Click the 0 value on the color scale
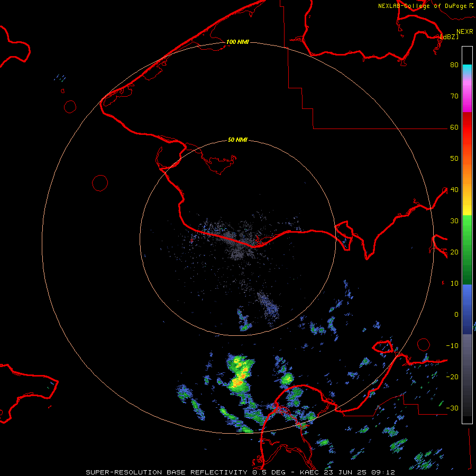The height and width of the screenshot is (476, 476). (x=456, y=315)
